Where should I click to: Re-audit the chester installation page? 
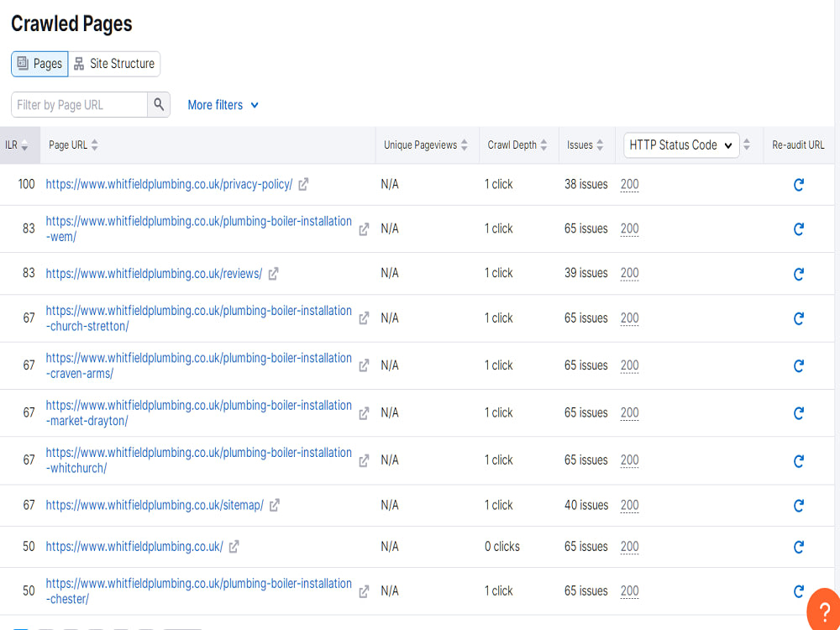pos(798,591)
